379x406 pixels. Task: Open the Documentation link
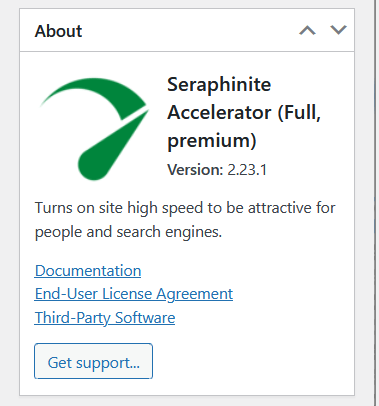(88, 270)
